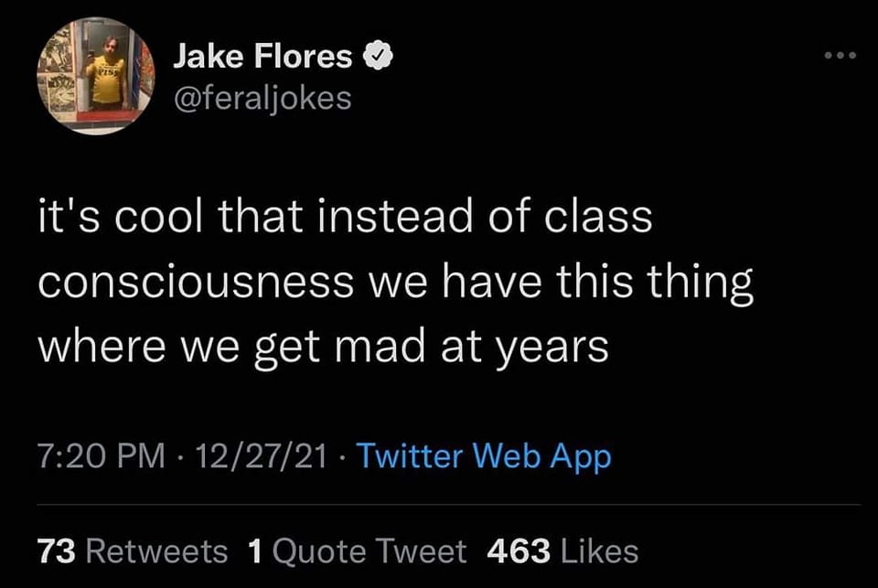Open the Twitter Web App source link
878x588 pixels.
[x=482, y=455]
